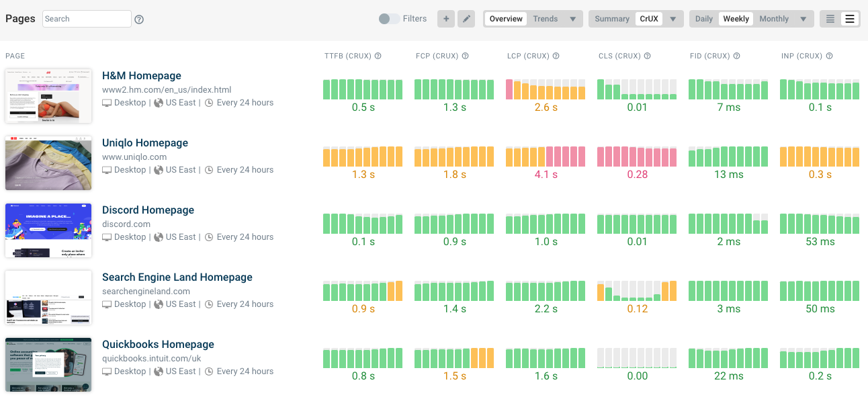868x399 pixels.
Task: Click LCP (CRUX) help icon
Action: pos(556,56)
